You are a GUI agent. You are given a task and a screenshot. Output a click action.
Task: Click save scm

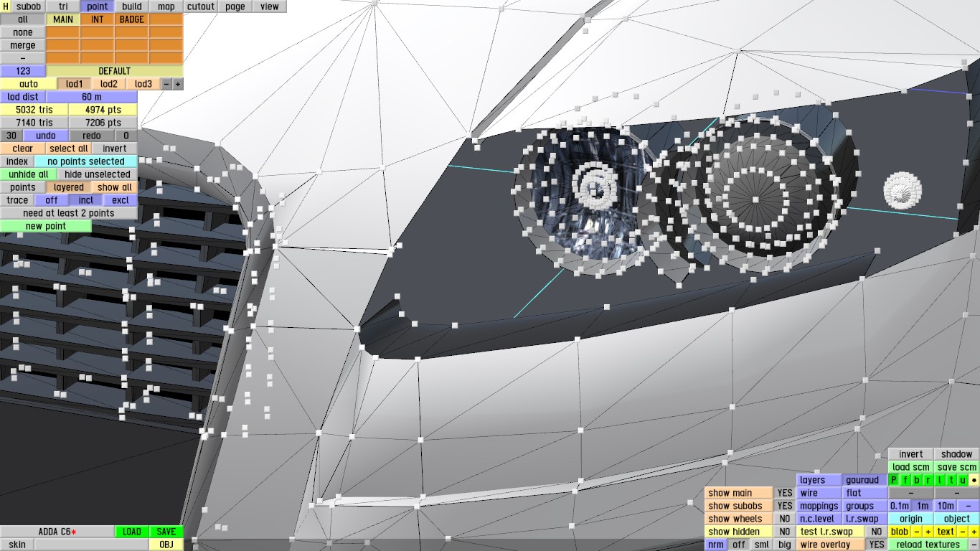coord(957,467)
